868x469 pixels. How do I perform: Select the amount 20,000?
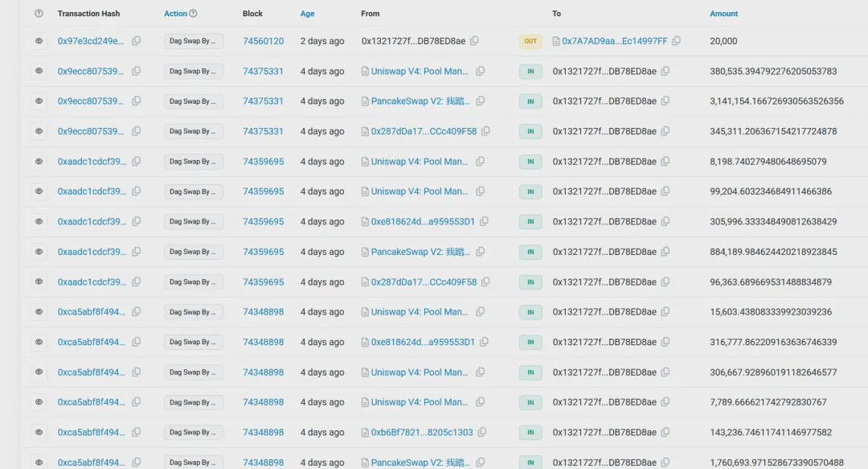tap(723, 41)
